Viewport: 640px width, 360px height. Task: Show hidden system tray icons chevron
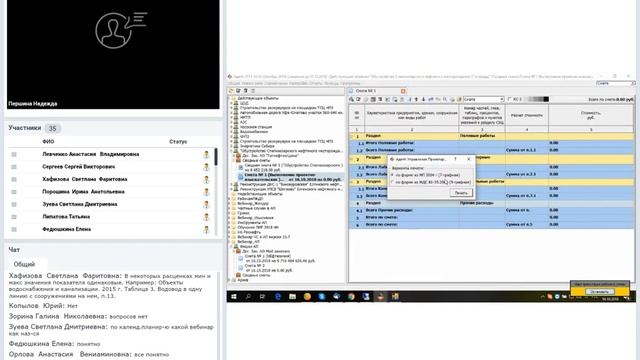tap(542, 297)
